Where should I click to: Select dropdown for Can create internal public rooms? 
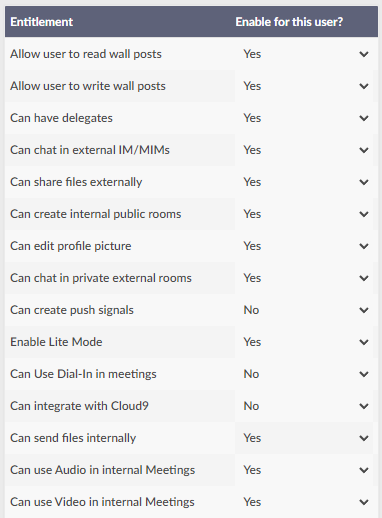[304, 214]
